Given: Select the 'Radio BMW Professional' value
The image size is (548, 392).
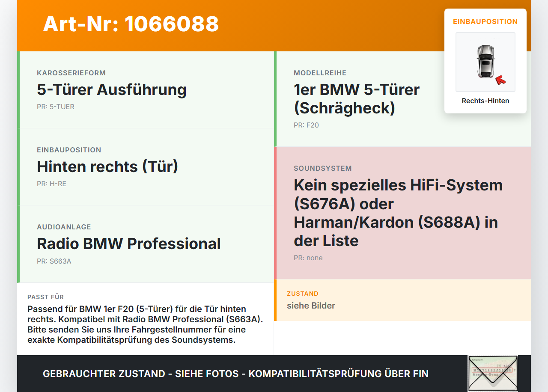Looking at the screenshot, I should (x=129, y=244).
